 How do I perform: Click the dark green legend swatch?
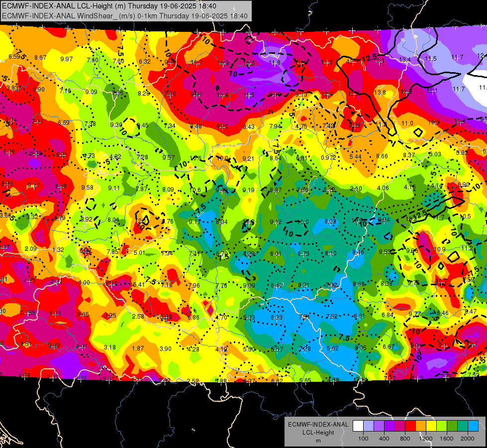tap(452, 426)
